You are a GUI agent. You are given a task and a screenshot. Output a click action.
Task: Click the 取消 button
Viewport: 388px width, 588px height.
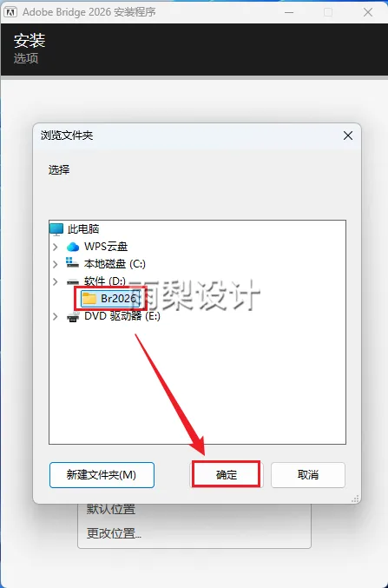click(x=308, y=475)
